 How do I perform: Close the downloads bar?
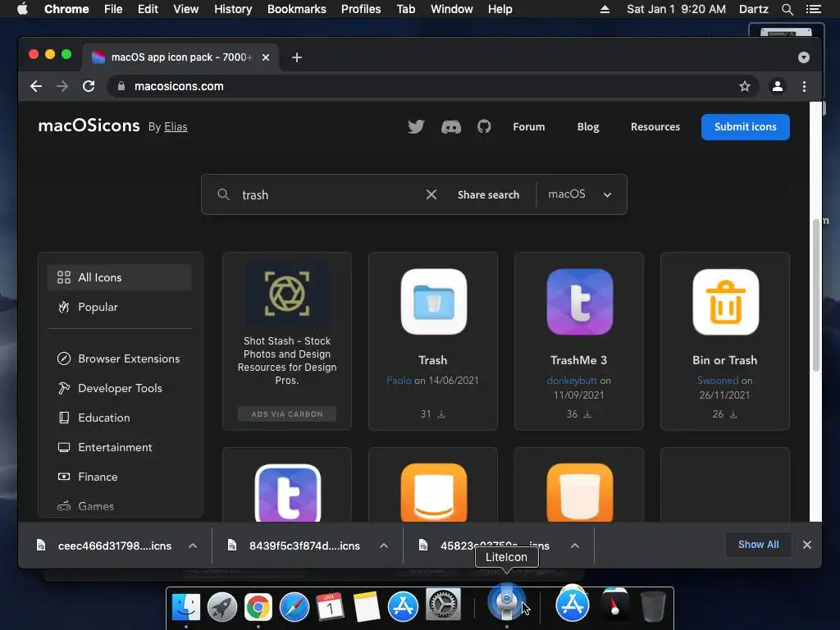pyautogui.click(x=807, y=545)
